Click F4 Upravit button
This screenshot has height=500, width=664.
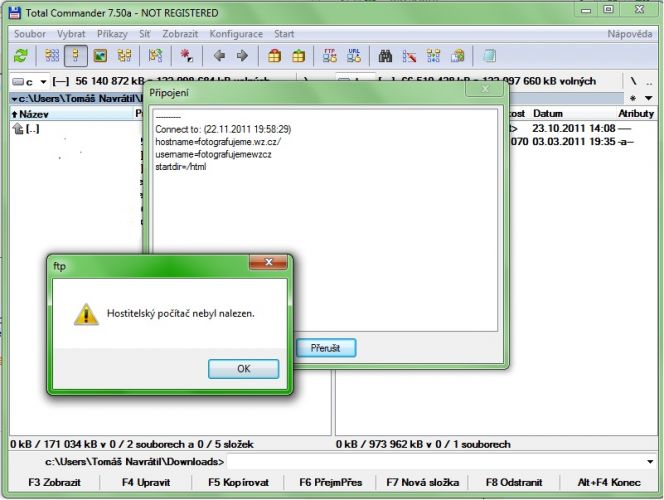click(146, 482)
